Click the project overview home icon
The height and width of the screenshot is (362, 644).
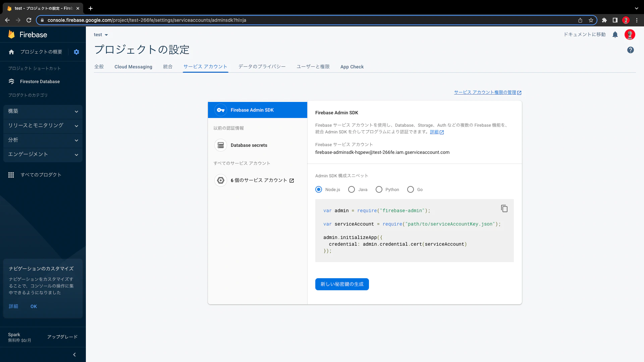pyautogui.click(x=11, y=52)
